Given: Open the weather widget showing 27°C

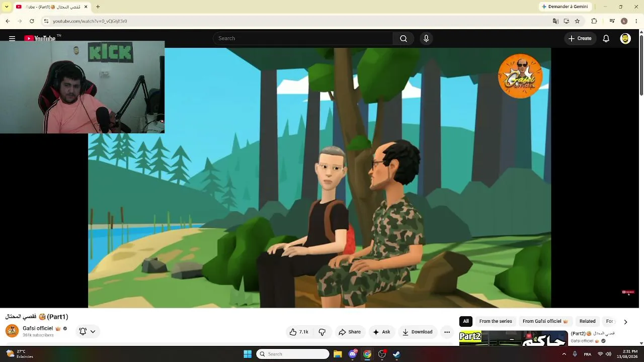Looking at the screenshot, I should 20,354.
